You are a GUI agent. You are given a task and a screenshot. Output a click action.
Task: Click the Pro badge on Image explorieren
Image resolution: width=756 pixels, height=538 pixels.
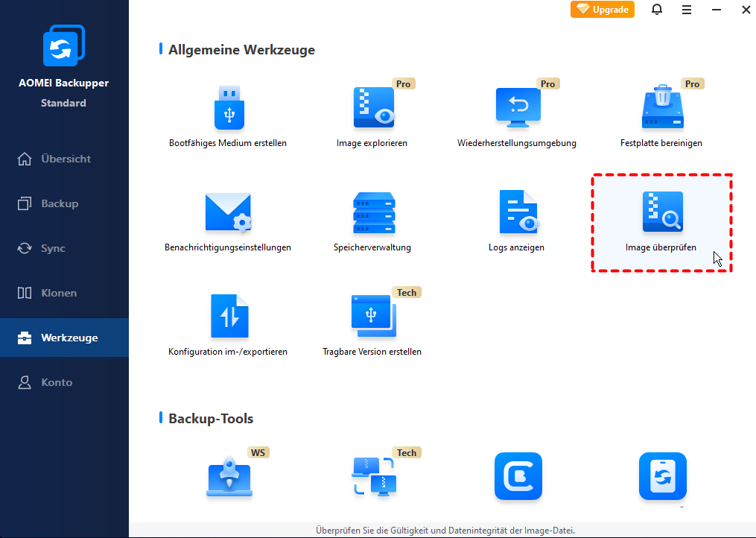click(x=403, y=84)
